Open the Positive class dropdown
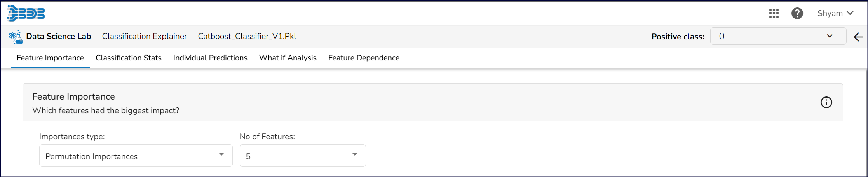This screenshot has height=177, width=868. [x=778, y=36]
